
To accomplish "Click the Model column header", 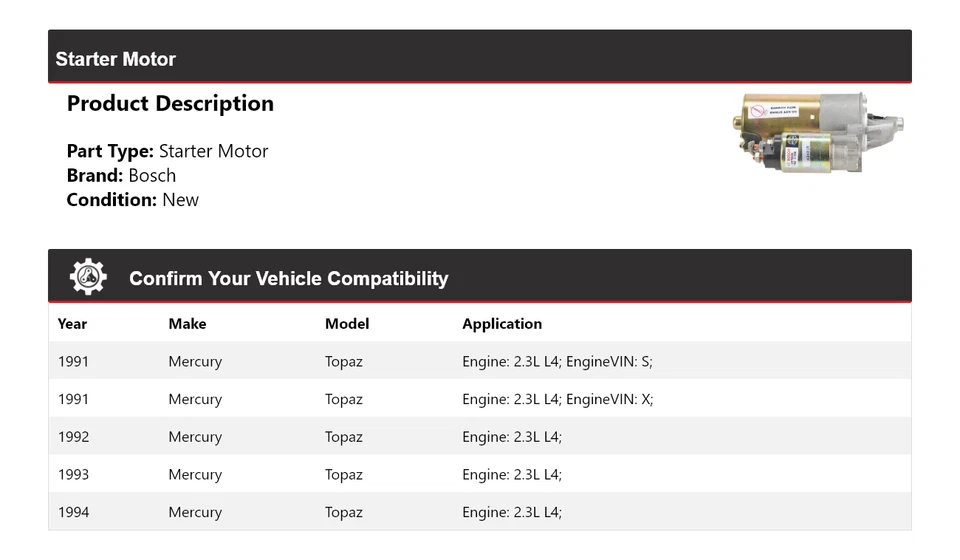I will (347, 324).
